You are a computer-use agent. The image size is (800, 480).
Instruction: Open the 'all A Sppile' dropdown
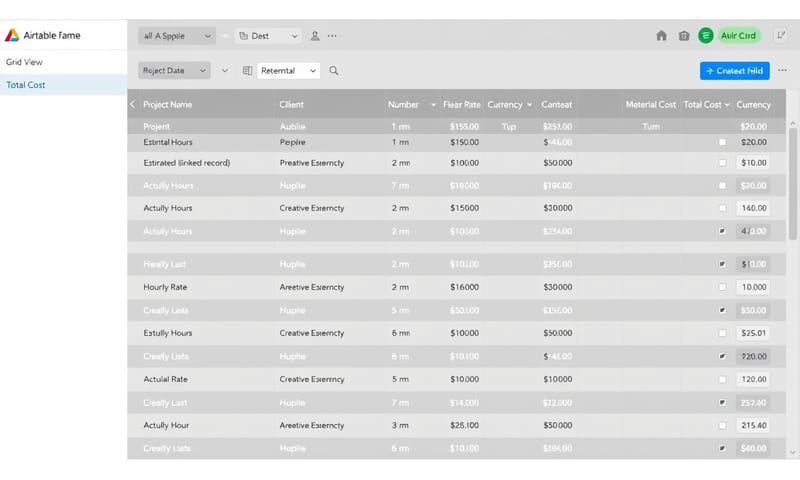click(x=177, y=36)
